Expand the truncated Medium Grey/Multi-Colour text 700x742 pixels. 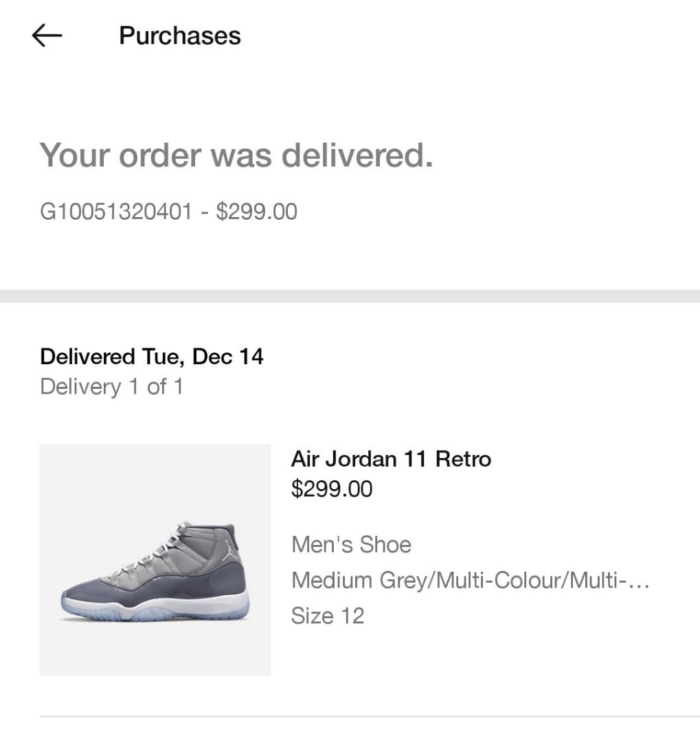tap(471, 580)
